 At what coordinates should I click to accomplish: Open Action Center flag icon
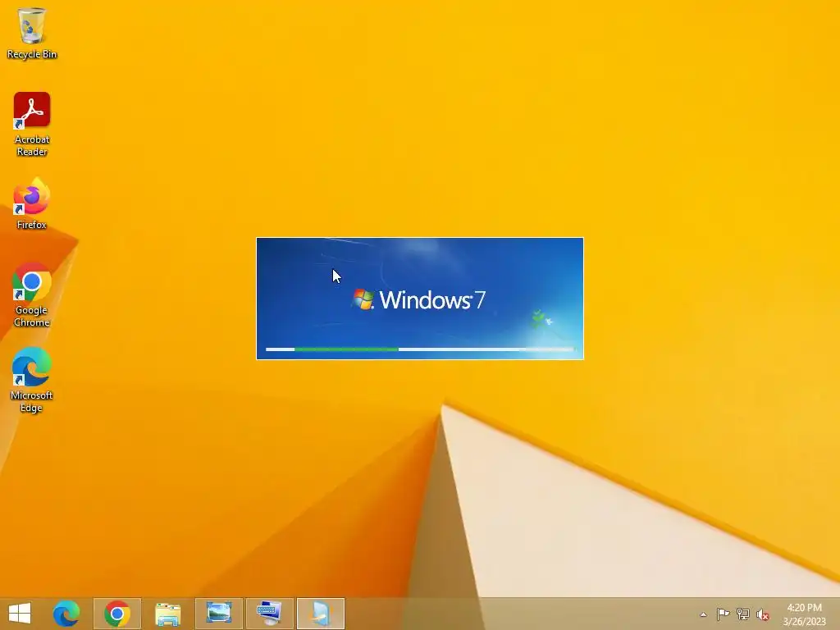point(723,614)
